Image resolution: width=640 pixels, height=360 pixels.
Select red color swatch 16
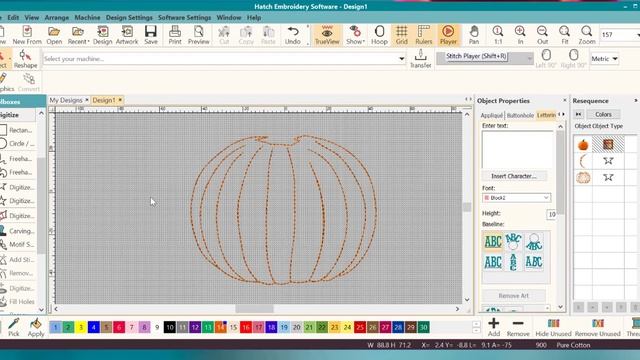[246, 327]
